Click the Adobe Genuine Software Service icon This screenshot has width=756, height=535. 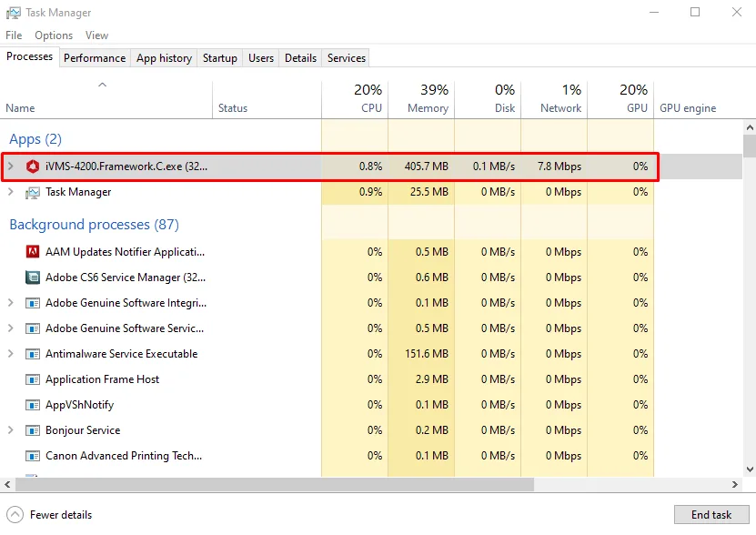[33, 328]
